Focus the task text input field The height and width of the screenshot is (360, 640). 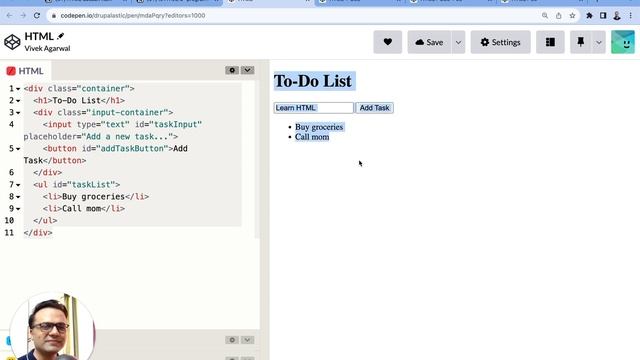pos(313,108)
